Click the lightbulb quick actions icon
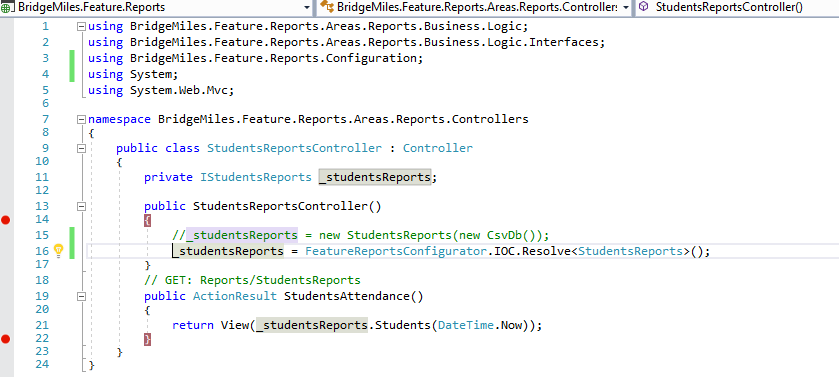This screenshot has height=377, width=839. (x=59, y=250)
